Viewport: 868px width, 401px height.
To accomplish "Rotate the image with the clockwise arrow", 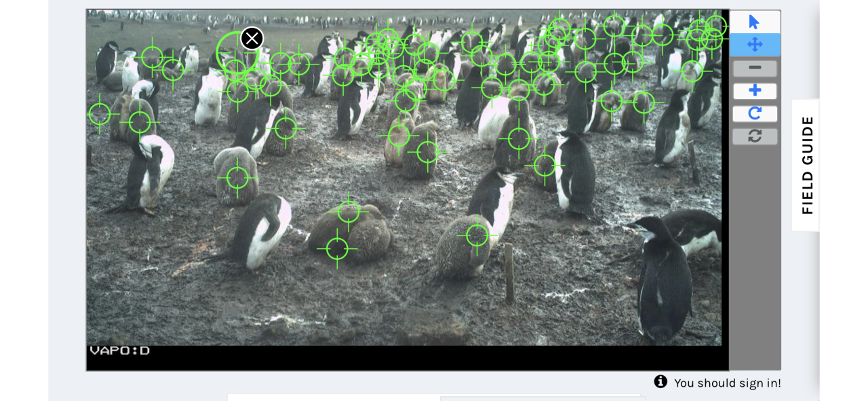I will coord(755,113).
